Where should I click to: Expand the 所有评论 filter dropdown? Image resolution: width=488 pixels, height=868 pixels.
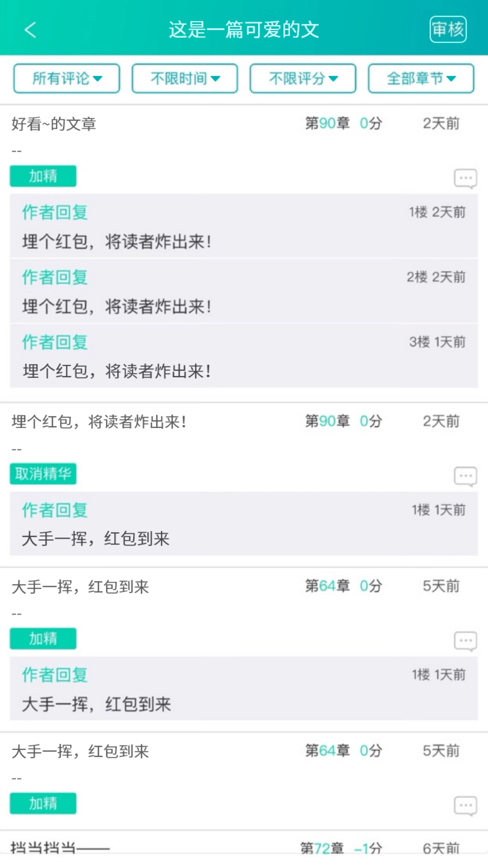click(x=67, y=79)
